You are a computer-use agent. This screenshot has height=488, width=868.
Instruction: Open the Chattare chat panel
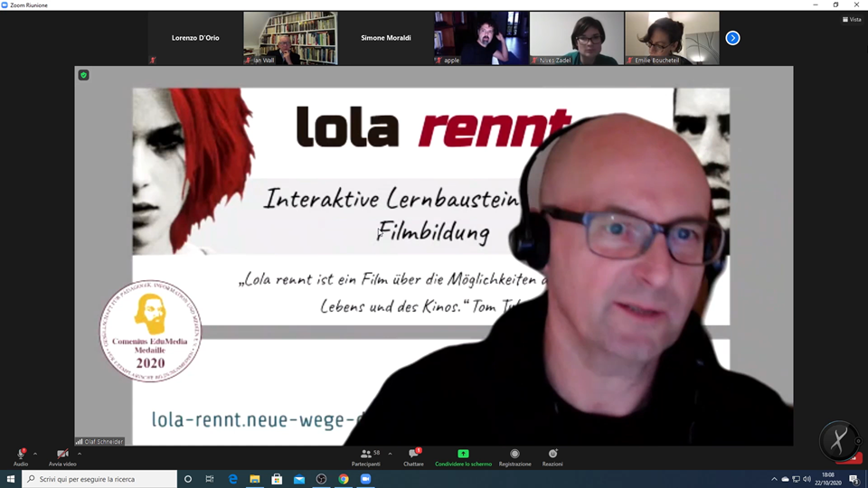tap(413, 457)
